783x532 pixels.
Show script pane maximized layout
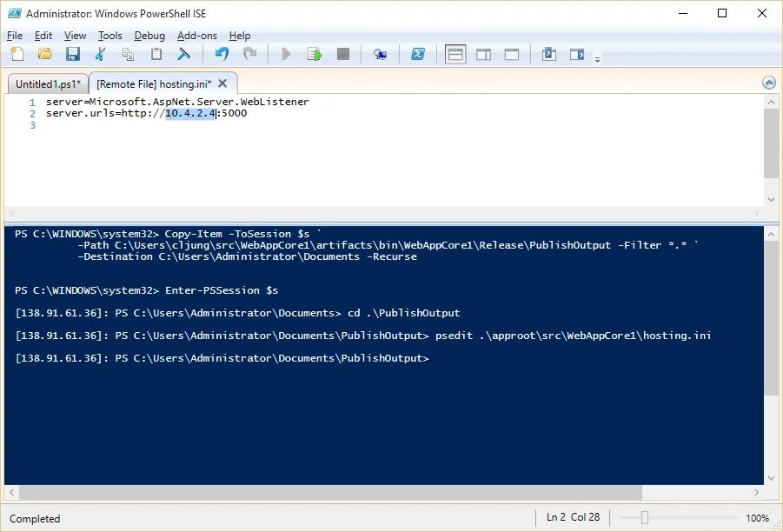[x=512, y=54]
